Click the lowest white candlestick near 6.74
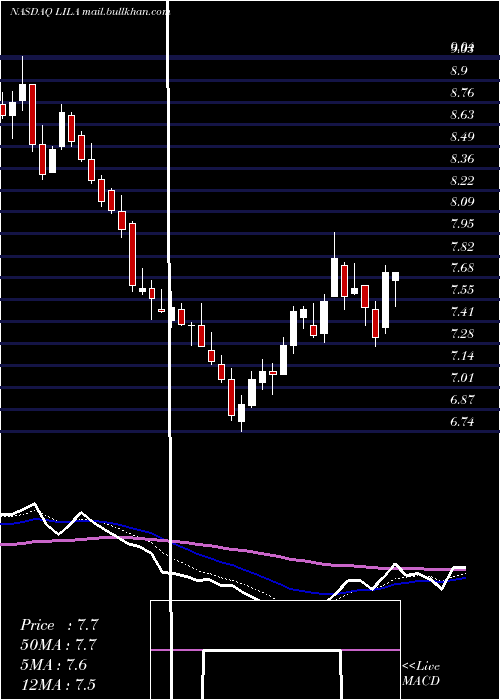 click(242, 413)
